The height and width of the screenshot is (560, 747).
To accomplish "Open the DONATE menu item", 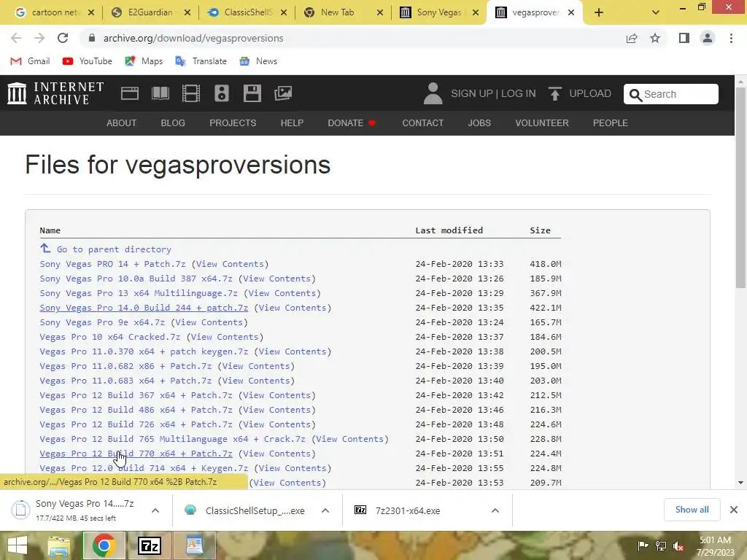I will tap(352, 122).
